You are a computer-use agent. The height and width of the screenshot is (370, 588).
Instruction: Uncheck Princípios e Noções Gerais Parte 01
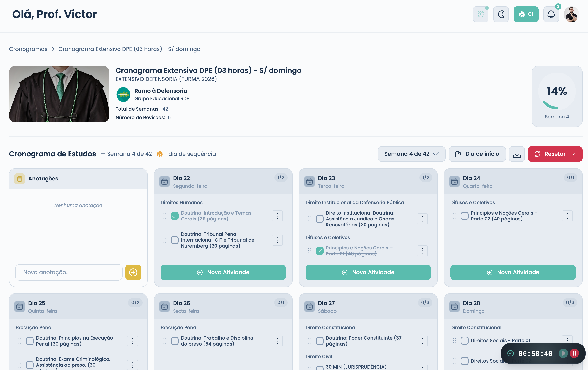319,251
